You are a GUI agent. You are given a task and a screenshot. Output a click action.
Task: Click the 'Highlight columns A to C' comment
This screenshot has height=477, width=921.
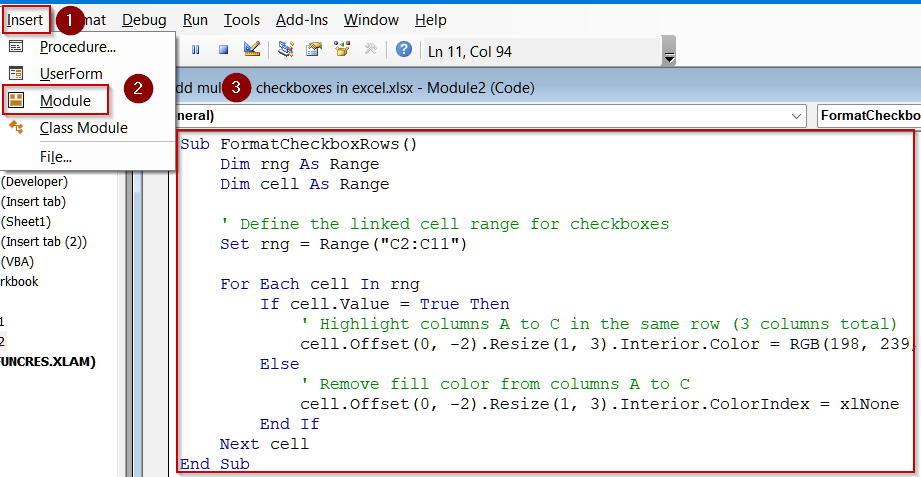(x=599, y=324)
